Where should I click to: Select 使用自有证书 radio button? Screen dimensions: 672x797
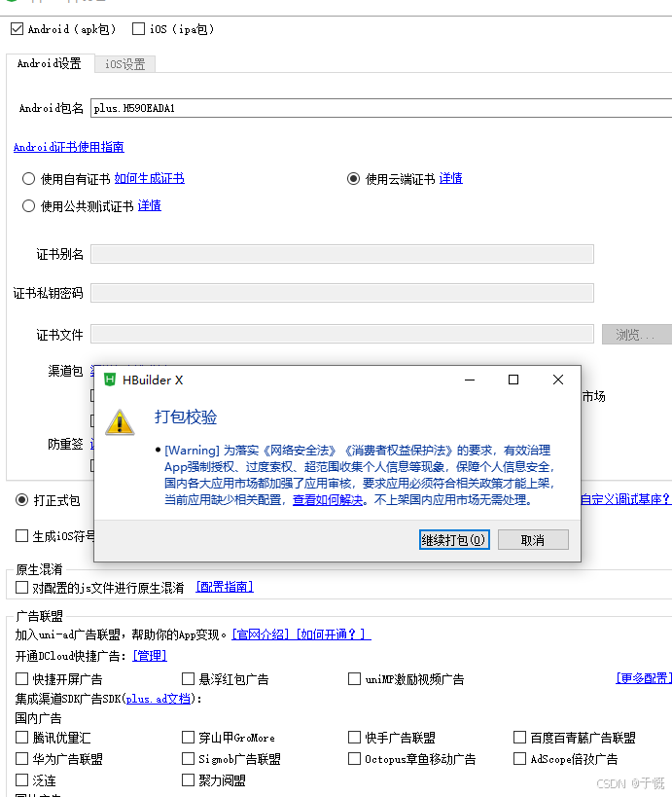(28, 179)
